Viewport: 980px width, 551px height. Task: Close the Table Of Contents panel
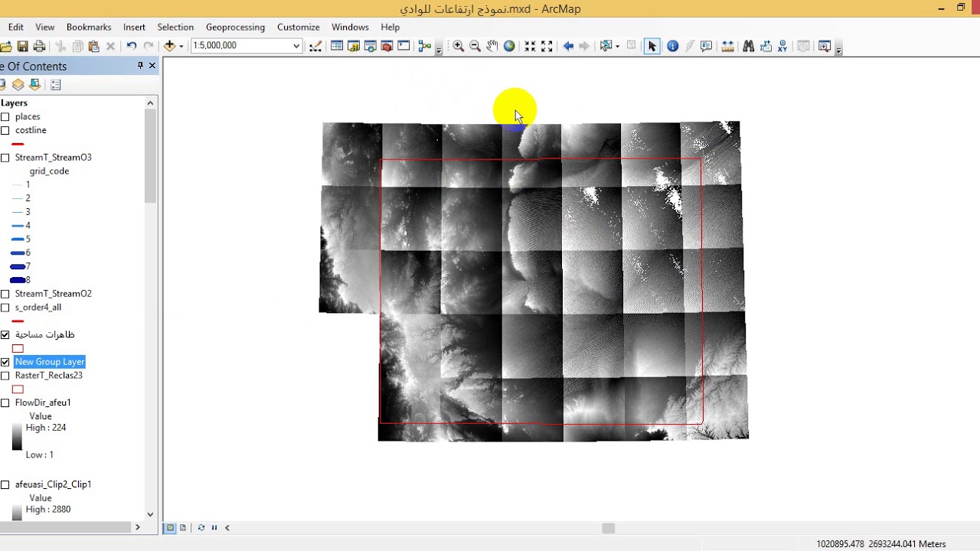click(x=152, y=66)
